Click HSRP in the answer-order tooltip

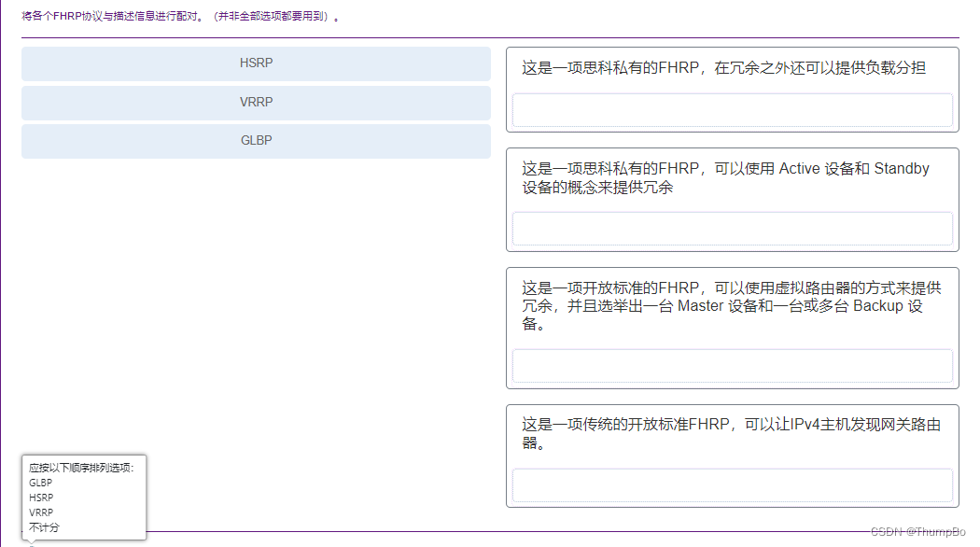[40, 498]
